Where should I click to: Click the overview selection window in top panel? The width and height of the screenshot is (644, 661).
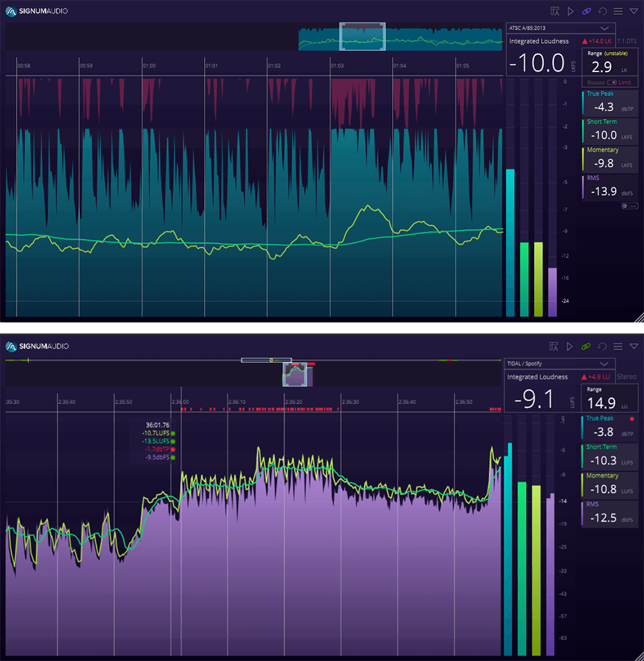(362, 36)
